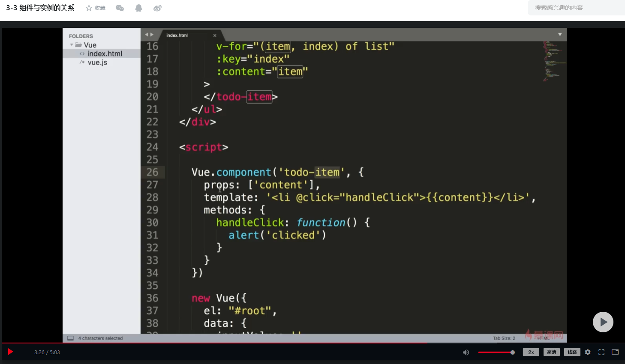Viewport: 625px width, 364px height.
Task: Click el: "#root" on line 37
Action: tap(240, 311)
